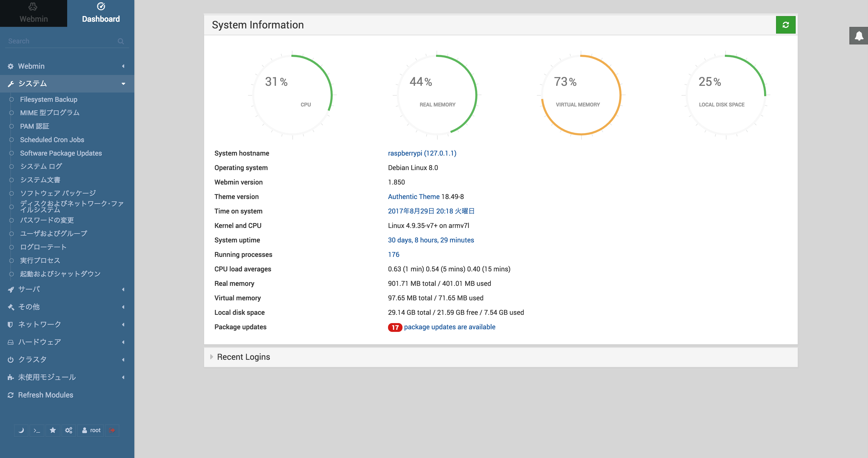Expand the Recent Logins panel
Image resolution: width=868 pixels, height=458 pixels.
coord(243,357)
